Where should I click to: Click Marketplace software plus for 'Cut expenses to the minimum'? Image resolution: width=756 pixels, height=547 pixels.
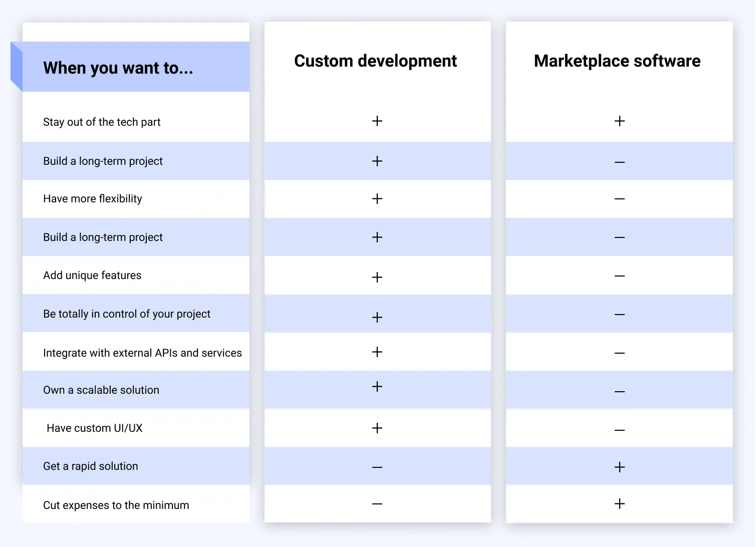point(620,503)
